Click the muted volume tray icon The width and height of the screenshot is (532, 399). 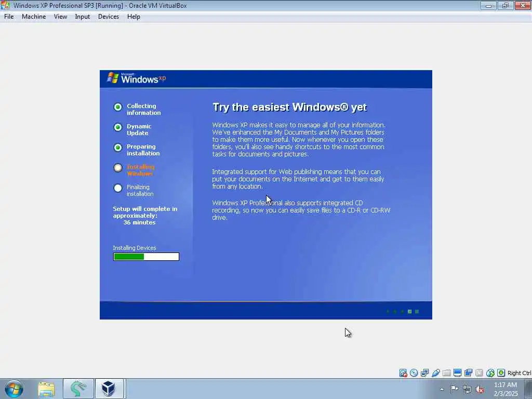(x=480, y=389)
